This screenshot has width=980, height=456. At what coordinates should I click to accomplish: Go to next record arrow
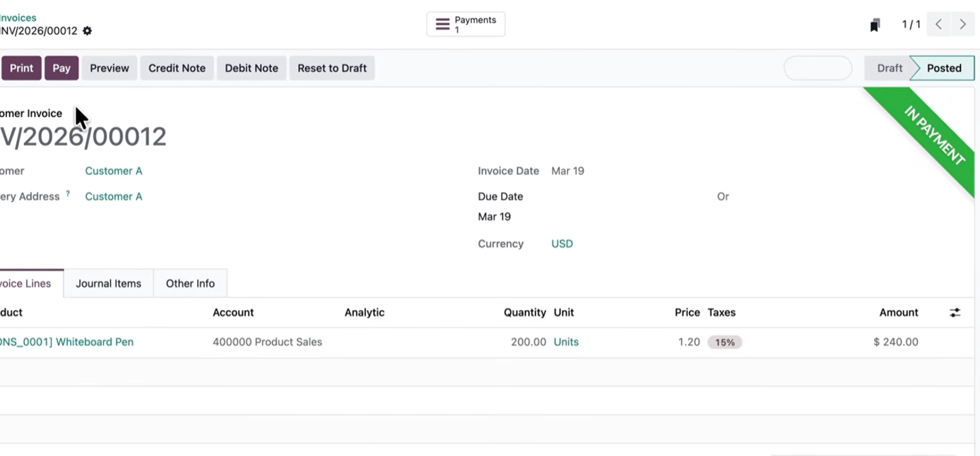[962, 25]
